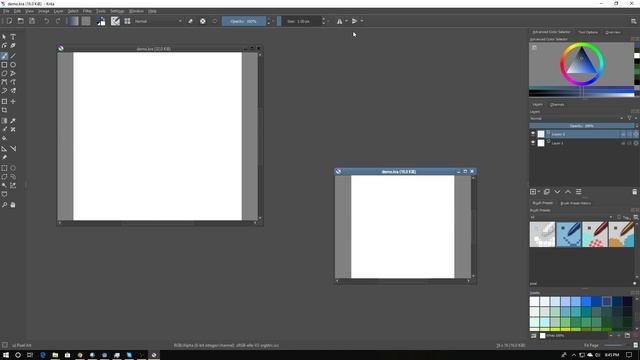
Task: Activate the Freehand Brush tool
Action: point(4,56)
